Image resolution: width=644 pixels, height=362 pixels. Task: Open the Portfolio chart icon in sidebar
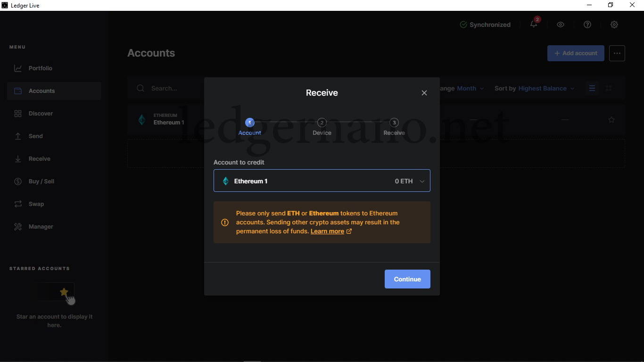click(18, 68)
